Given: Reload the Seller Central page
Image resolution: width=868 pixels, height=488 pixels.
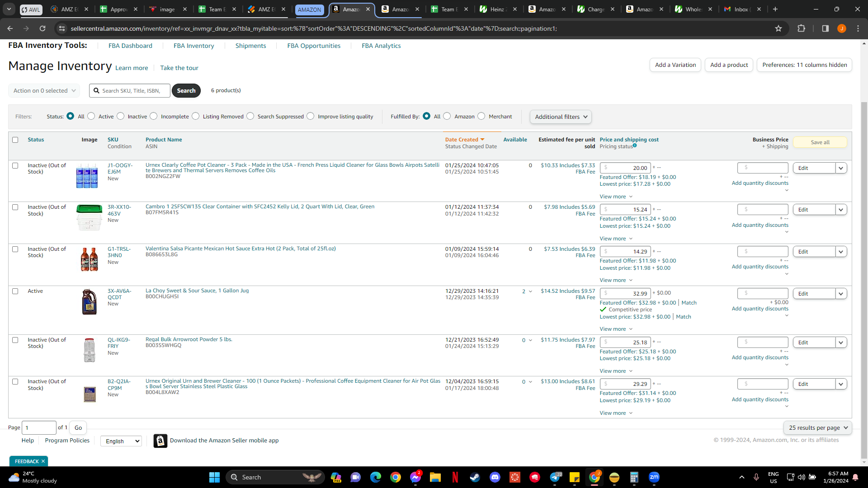Looking at the screenshot, I should 42,28.
